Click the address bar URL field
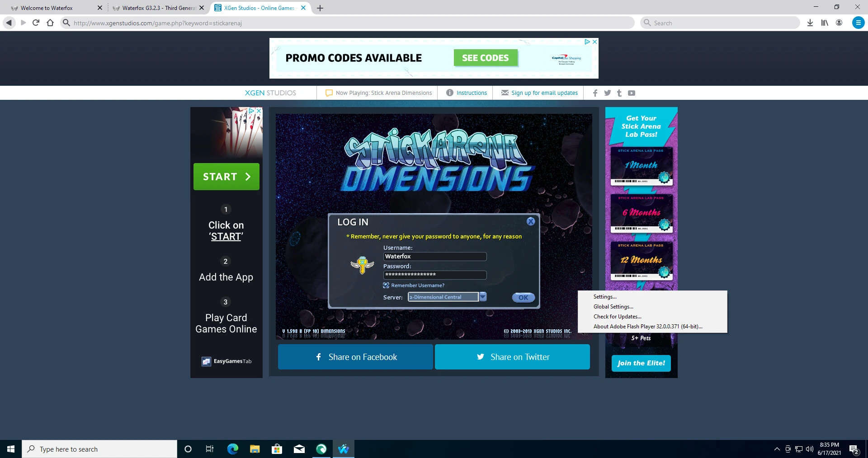The width and height of the screenshot is (868, 458). 347,23
